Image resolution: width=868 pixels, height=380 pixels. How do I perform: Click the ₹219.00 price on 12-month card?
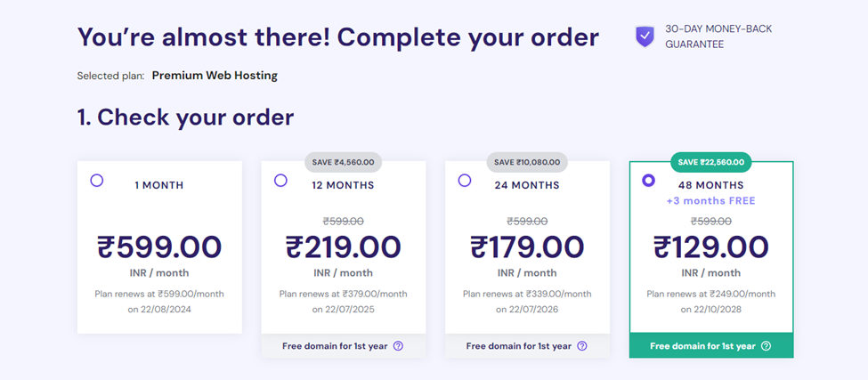pyautogui.click(x=344, y=247)
